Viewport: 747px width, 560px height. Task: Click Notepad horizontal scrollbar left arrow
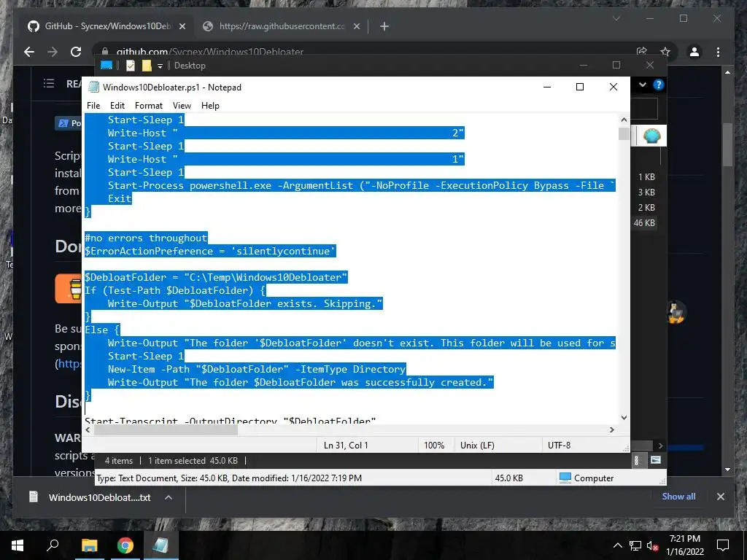[88, 429]
